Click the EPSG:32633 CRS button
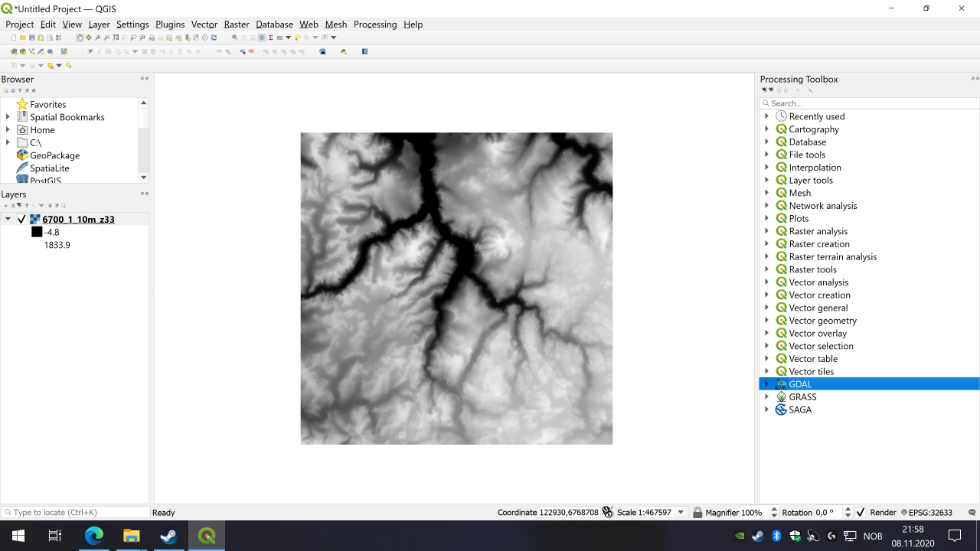This screenshot has height=551, width=980. point(927,513)
